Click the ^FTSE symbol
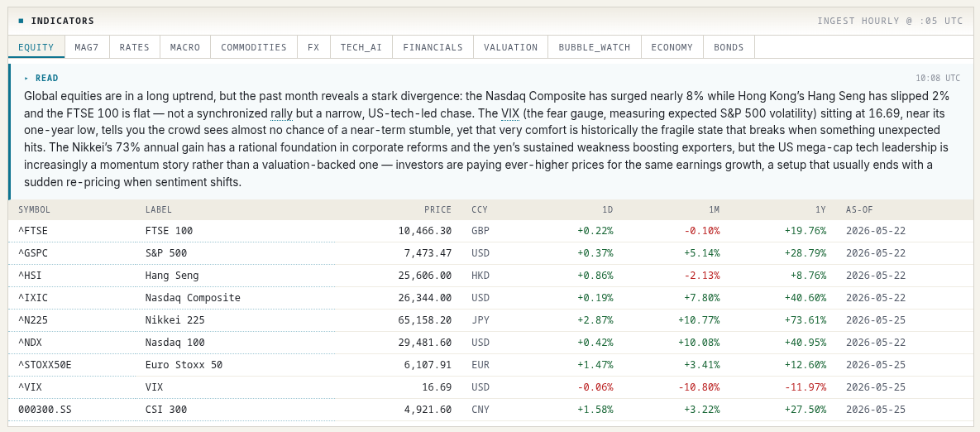The image size is (980, 432). (33, 231)
